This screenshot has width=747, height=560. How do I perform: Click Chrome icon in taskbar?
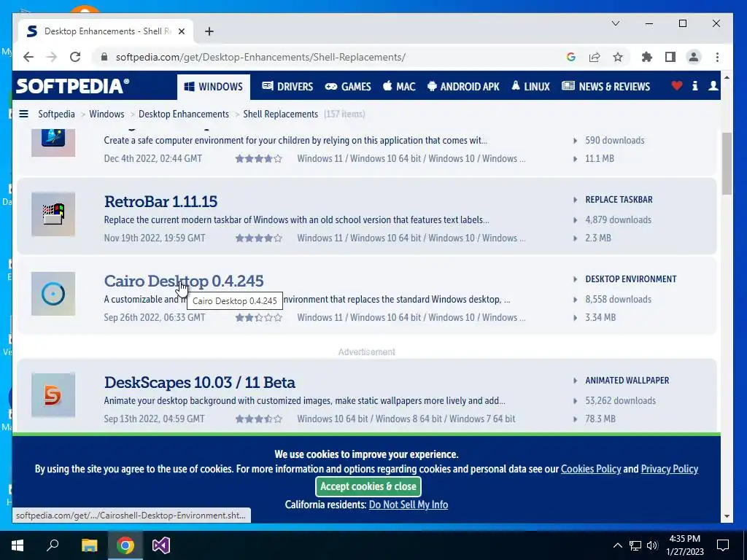(x=125, y=545)
